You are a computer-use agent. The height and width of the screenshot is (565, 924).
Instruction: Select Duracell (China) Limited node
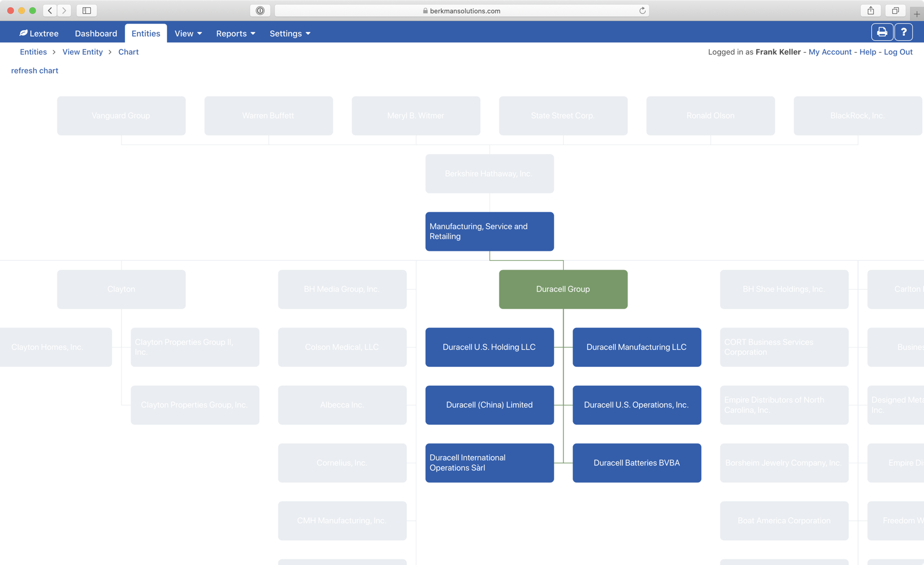coord(490,405)
